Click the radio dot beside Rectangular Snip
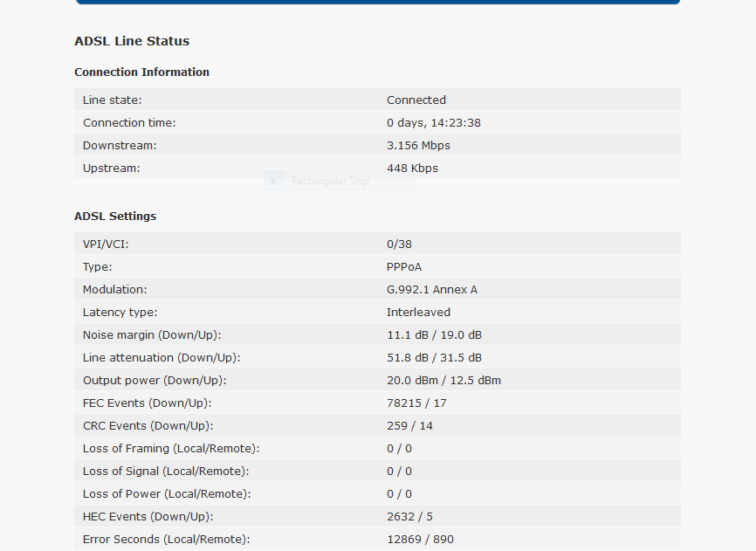This screenshot has height=551, width=756. (273, 181)
